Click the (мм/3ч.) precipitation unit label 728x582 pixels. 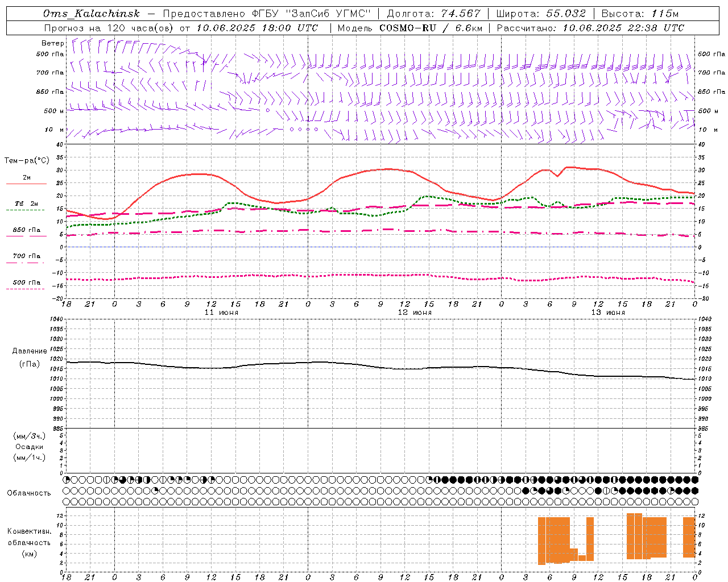coord(30,436)
